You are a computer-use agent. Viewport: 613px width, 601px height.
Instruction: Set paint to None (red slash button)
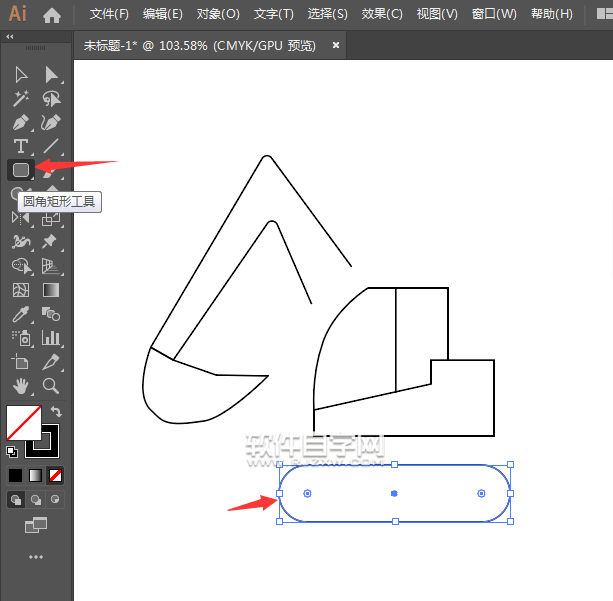pos(56,475)
